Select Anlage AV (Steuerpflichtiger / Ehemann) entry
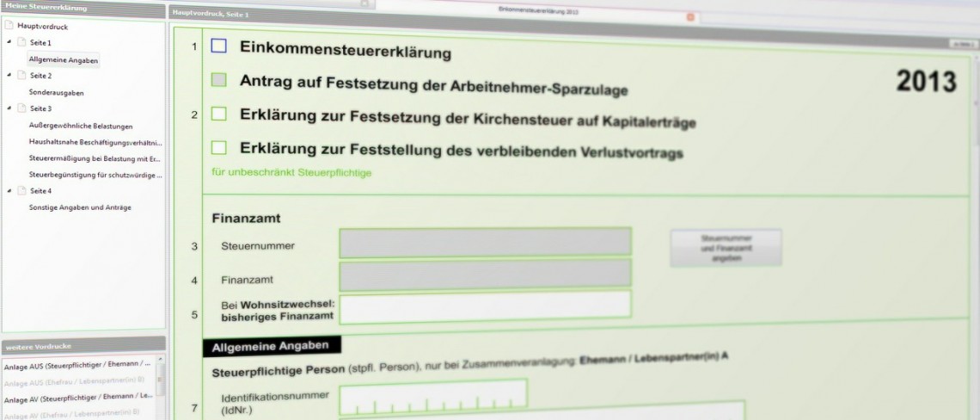This screenshot has height=420, width=980. click(78, 397)
